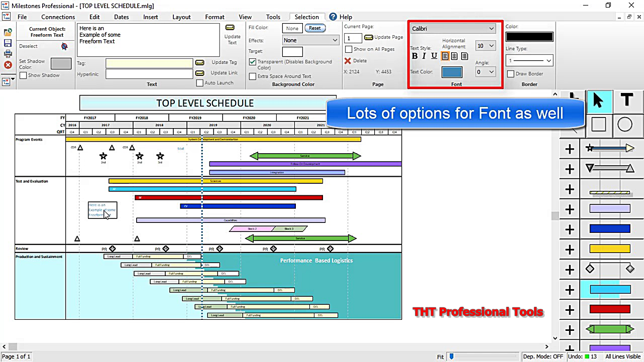The image size is (644, 362).
Task: Select the green double-arrow bar in toolbox
Action: [610, 329]
